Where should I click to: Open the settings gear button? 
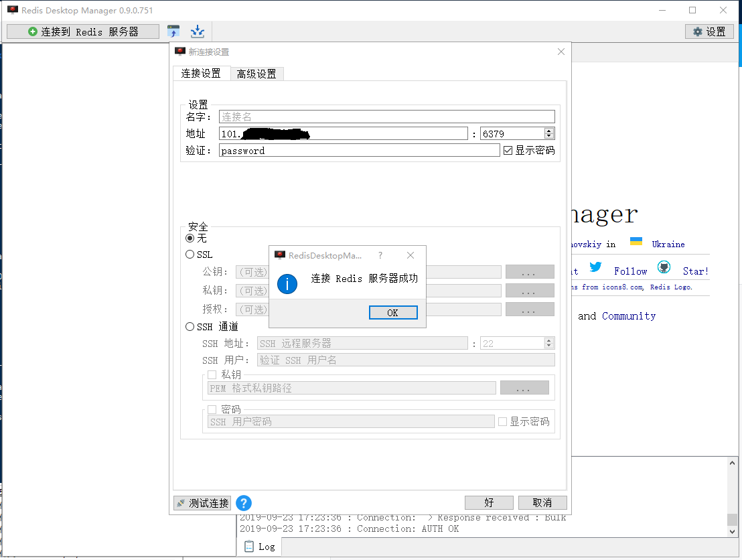[709, 31]
